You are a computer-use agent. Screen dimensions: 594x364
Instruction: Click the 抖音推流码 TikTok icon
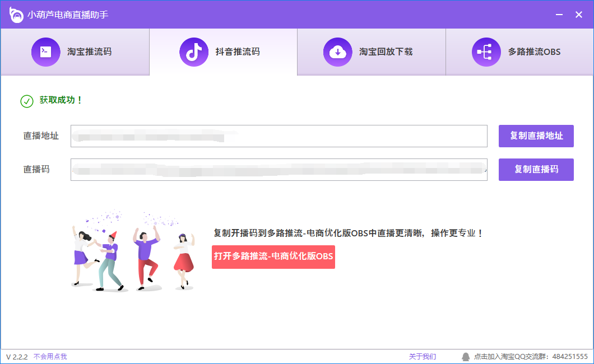[194, 52]
